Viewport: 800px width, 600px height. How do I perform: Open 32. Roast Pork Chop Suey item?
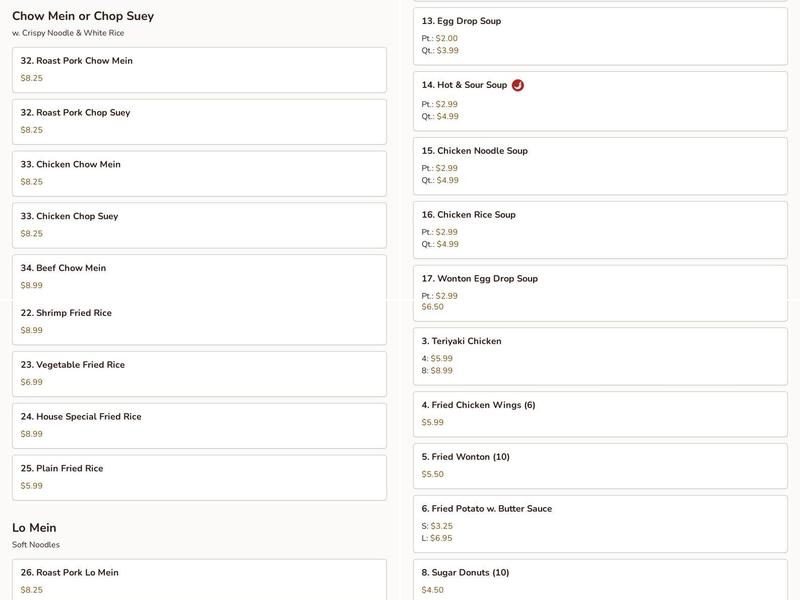click(x=199, y=122)
